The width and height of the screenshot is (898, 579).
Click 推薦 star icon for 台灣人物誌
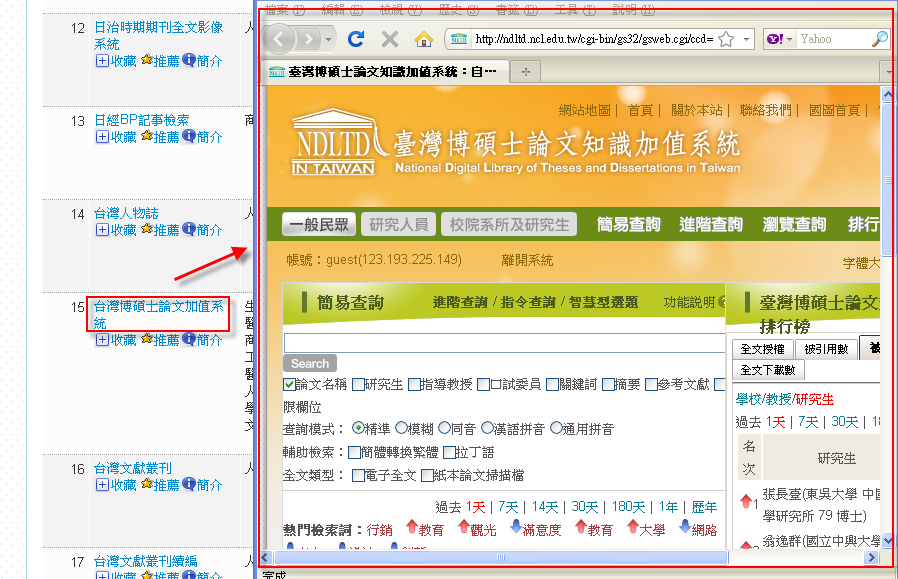pos(147,229)
